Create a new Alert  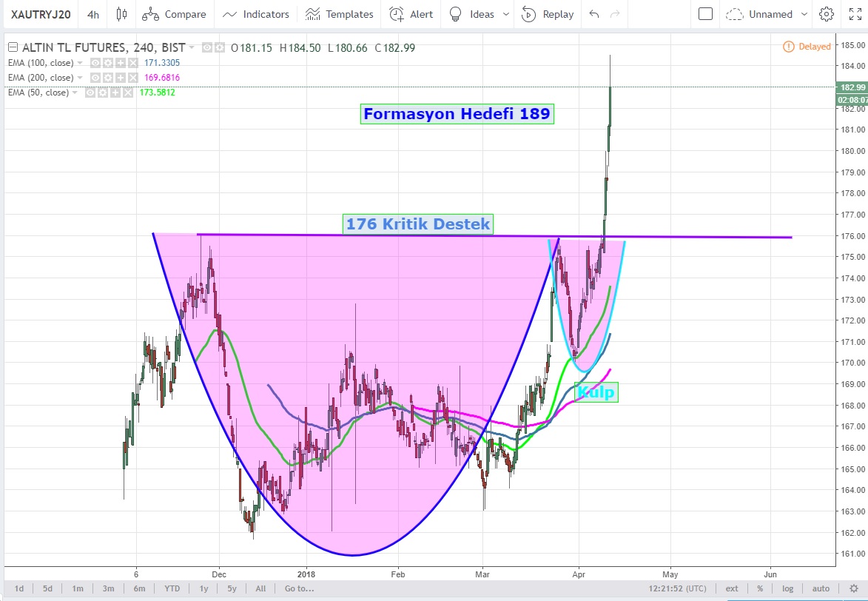[x=411, y=14]
